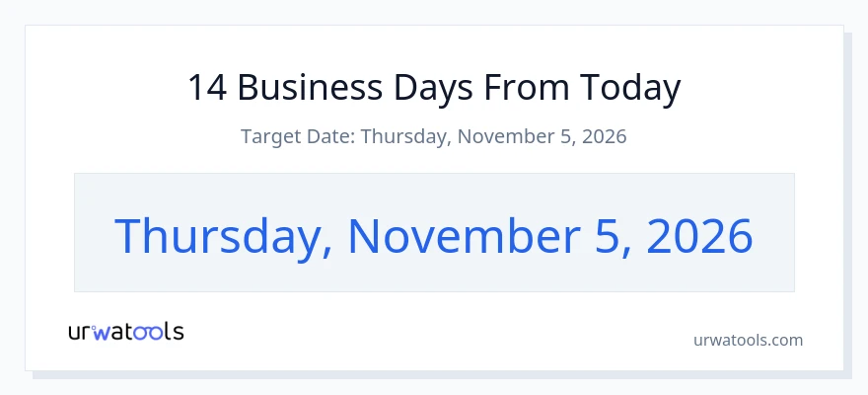This screenshot has height=395, width=868.
Task: Select the gray 'Target Date' subtitle line
Action: point(433,136)
